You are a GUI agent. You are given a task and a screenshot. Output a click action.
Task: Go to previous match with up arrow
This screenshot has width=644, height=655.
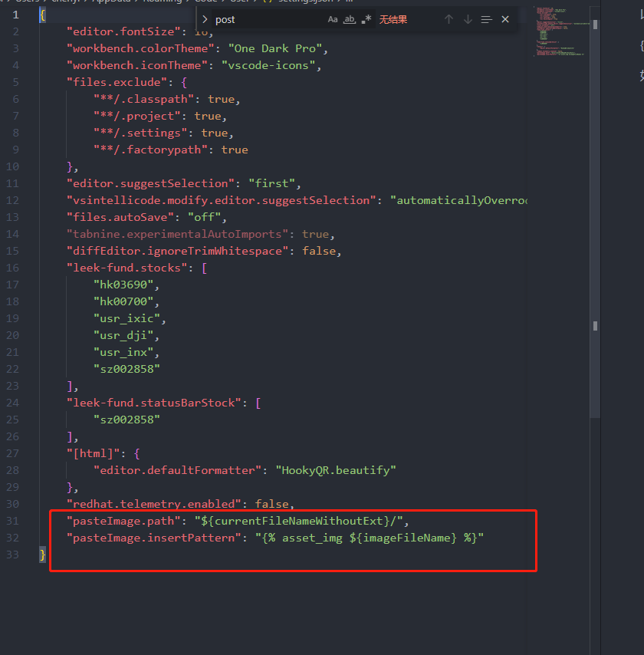pyautogui.click(x=449, y=19)
